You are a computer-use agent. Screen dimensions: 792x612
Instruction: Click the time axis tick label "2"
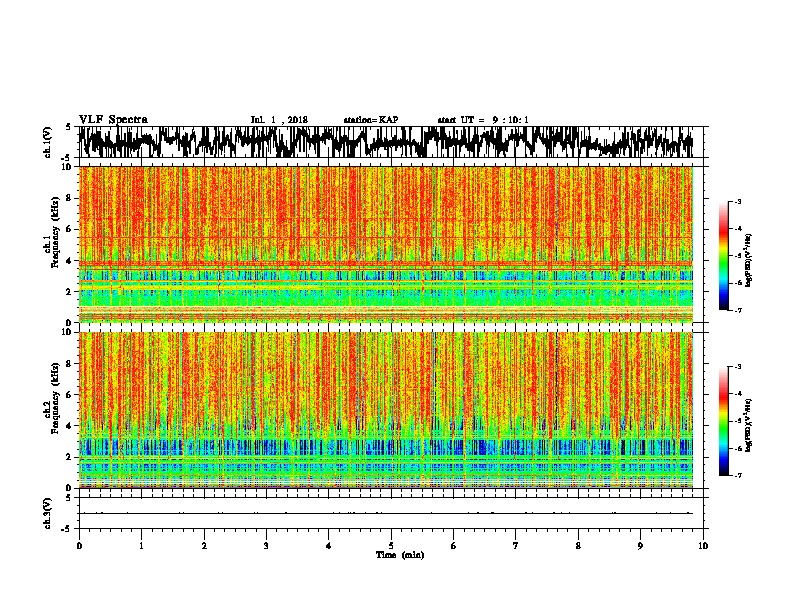[x=204, y=546]
